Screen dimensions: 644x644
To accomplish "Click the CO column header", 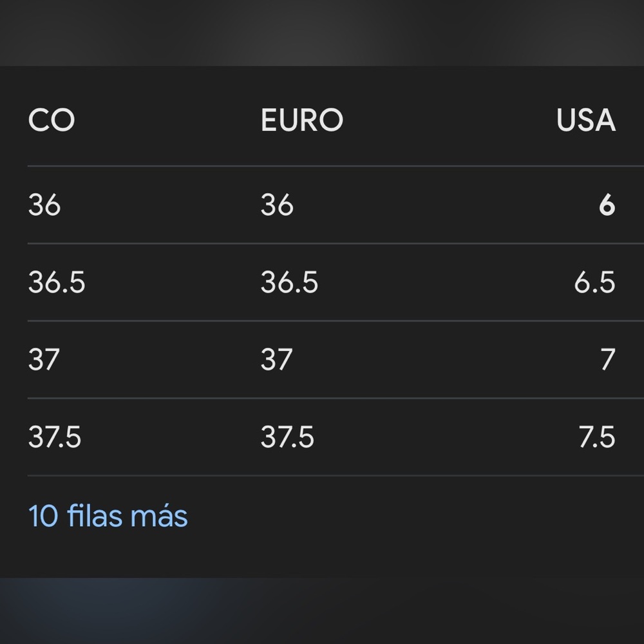I will click(52, 120).
